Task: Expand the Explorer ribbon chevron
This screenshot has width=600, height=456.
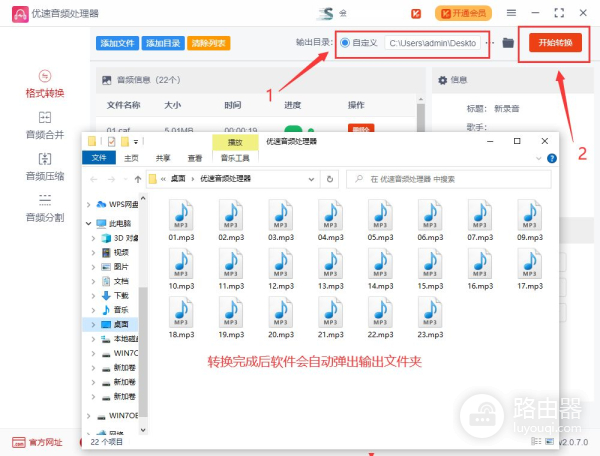Action: pos(539,158)
